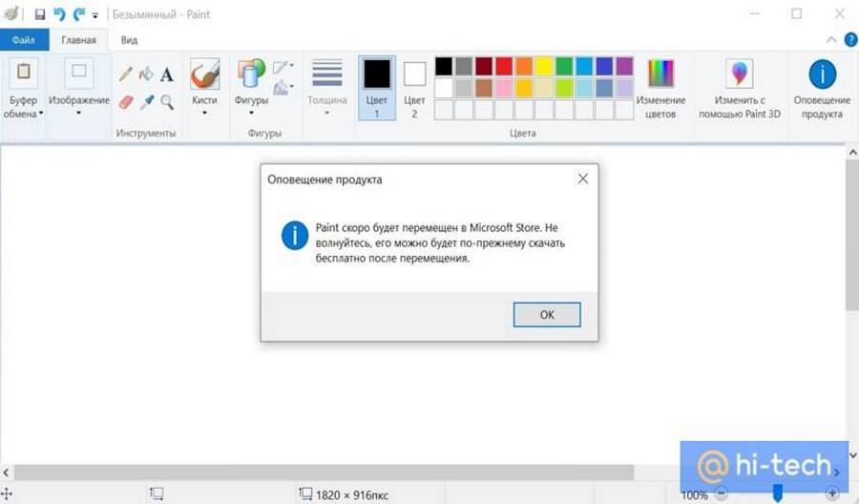Select Цвет 1 foreground color button
The image size is (859, 504).
coord(377,88)
